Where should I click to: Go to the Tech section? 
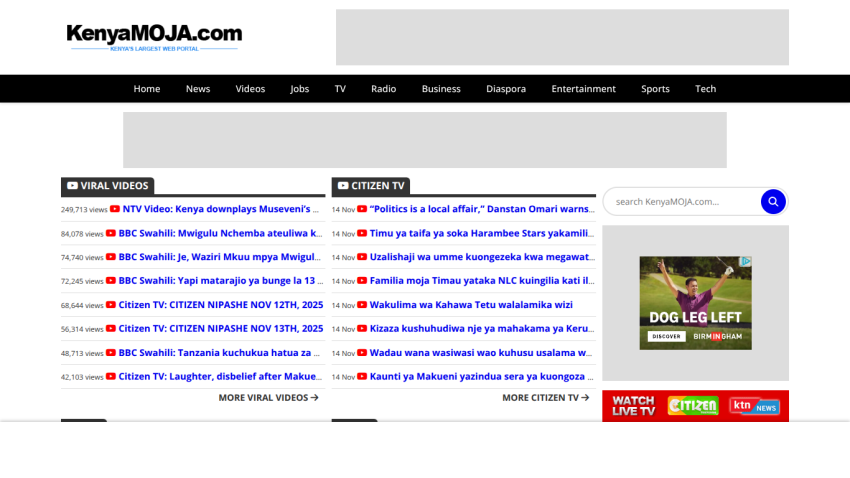[705, 89]
